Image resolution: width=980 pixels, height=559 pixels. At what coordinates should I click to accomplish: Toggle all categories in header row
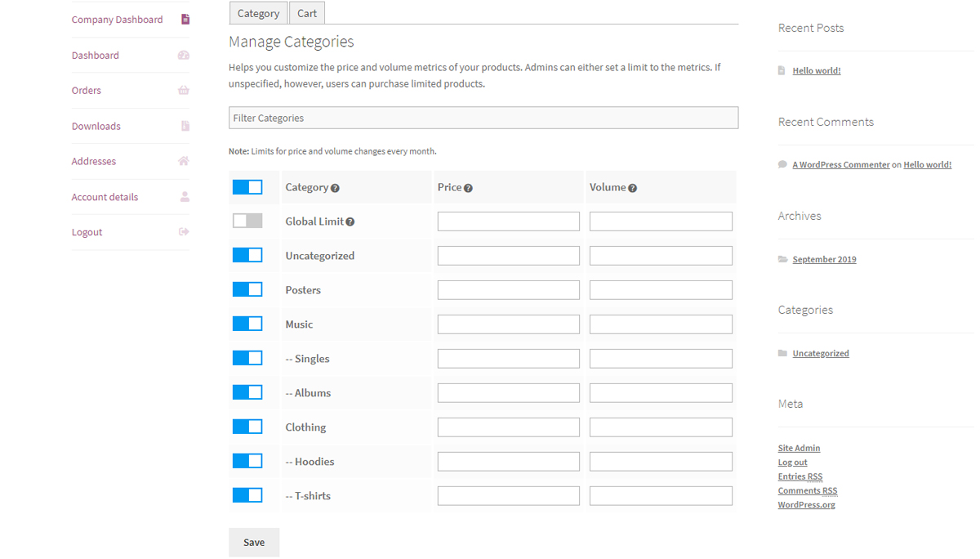(247, 187)
